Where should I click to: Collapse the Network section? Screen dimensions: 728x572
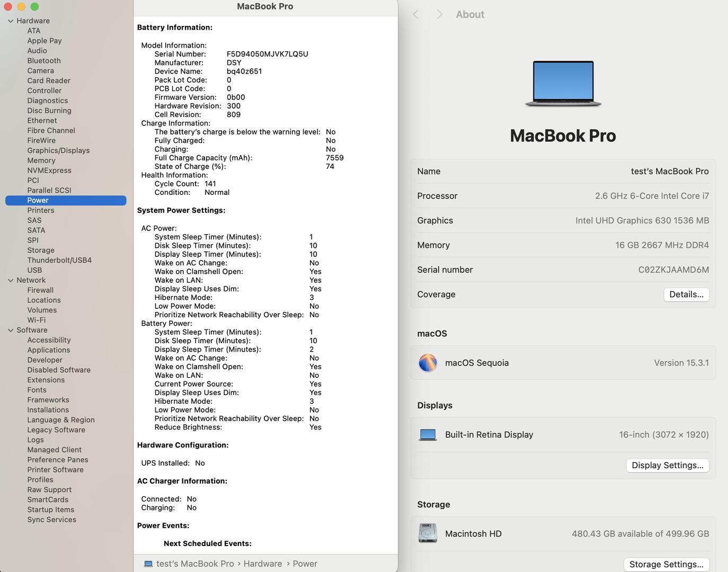[11, 280]
